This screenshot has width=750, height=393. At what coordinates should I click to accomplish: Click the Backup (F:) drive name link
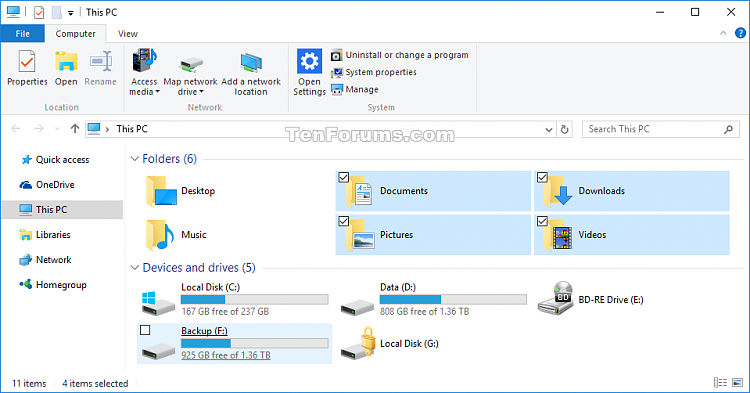coord(204,331)
